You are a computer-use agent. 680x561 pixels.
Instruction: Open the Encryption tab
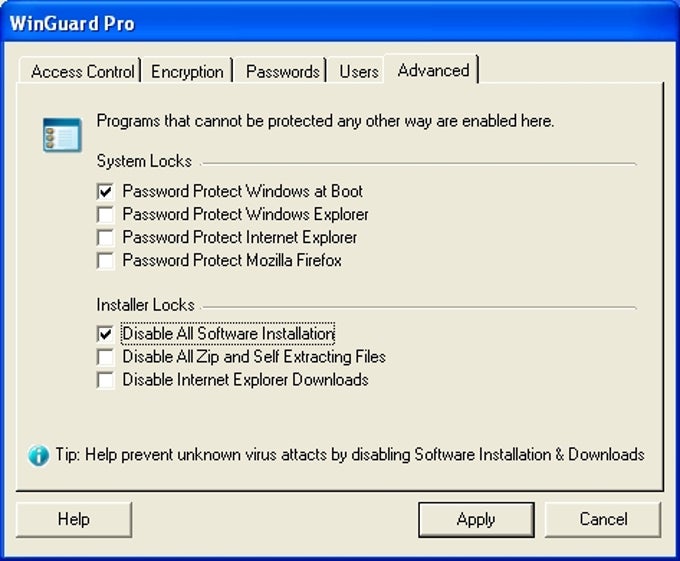[x=187, y=72]
